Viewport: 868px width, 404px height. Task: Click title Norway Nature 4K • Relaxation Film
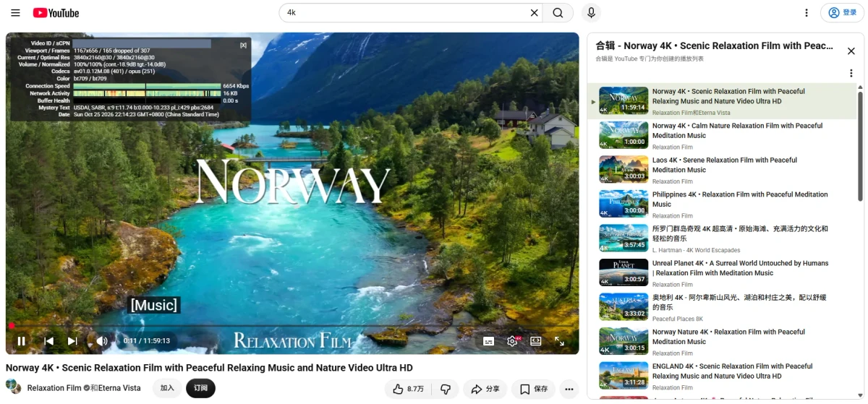click(x=728, y=337)
